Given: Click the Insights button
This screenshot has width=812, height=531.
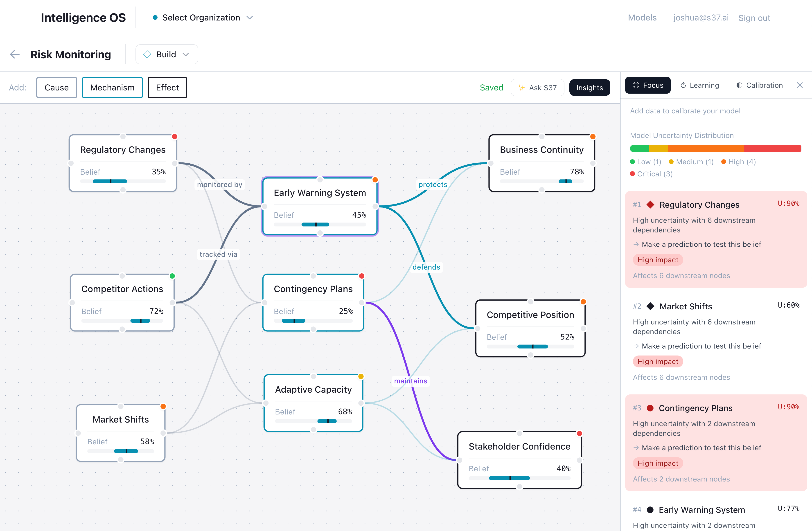Looking at the screenshot, I should tap(590, 87).
